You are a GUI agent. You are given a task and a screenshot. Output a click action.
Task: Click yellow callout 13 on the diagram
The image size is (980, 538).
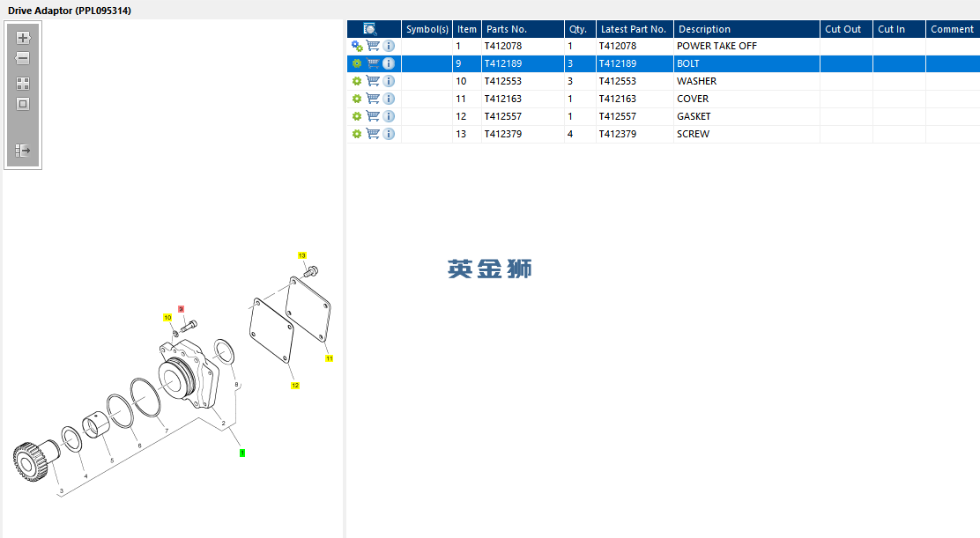click(x=301, y=255)
